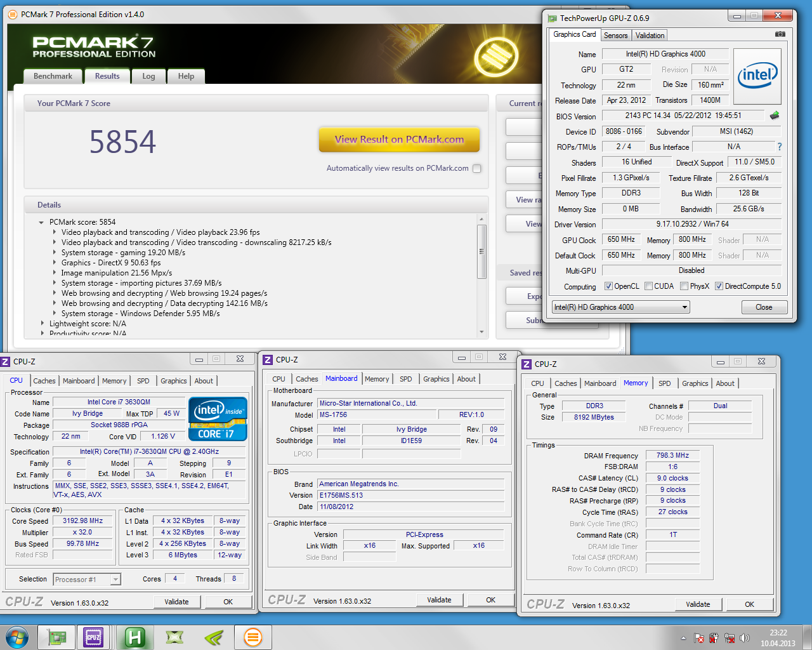Click the purple CPU-Z taskbar icon

[94, 637]
